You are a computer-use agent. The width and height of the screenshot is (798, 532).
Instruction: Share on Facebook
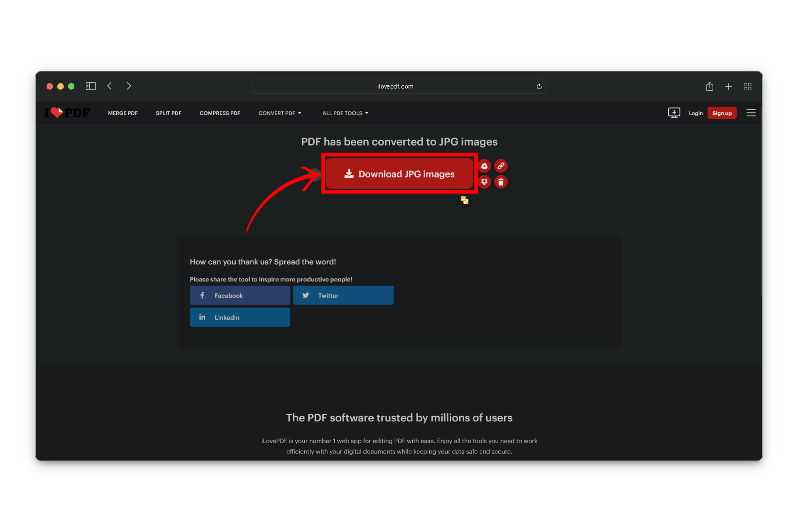(240, 295)
